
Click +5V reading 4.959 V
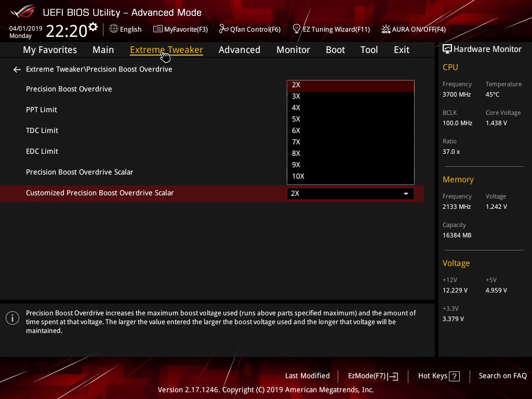click(x=496, y=290)
